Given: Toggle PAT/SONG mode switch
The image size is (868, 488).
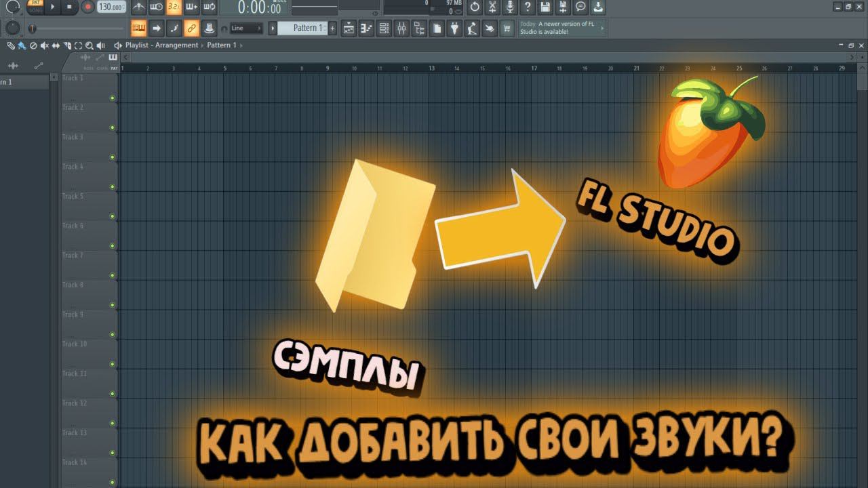Looking at the screenshot, I should 35,7.
